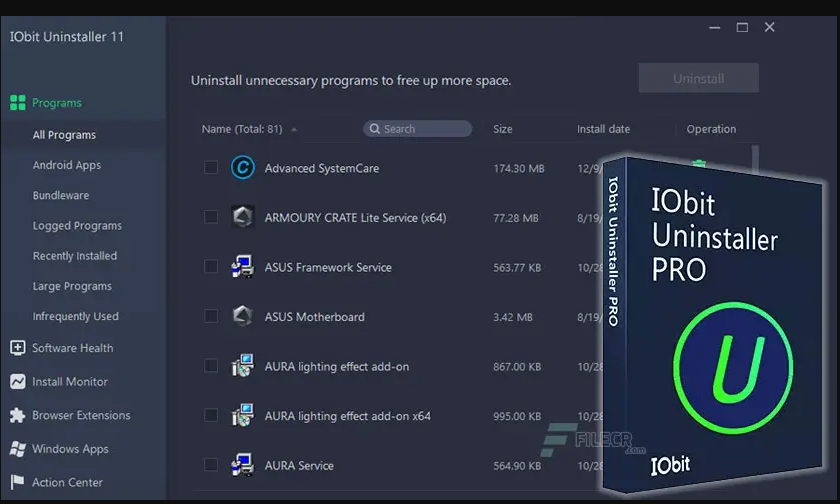Select All Programs in the sidebar
Image resolution: width=840 pixels, height=504 pixels.
[64, 135]
